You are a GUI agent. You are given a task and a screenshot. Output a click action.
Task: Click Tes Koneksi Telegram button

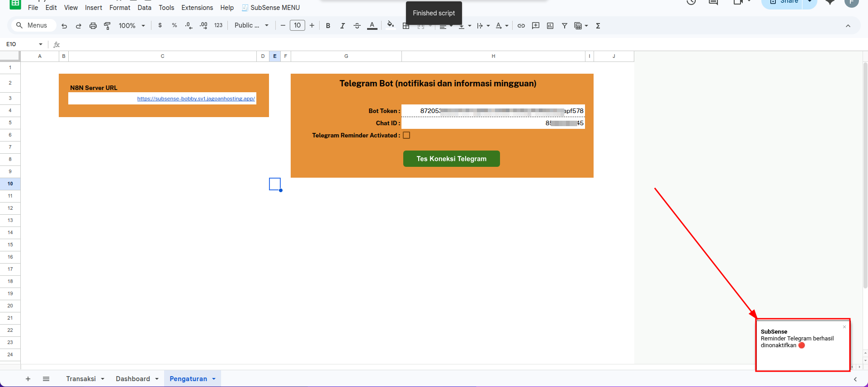coord(451,159)
